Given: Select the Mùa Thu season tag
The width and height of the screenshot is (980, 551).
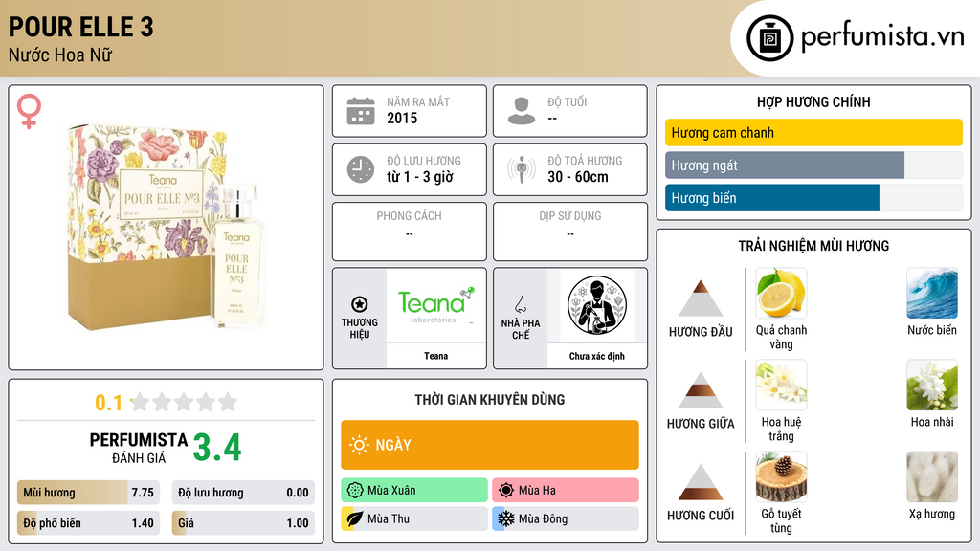Looking at the screenshot, I should [414, 518].
